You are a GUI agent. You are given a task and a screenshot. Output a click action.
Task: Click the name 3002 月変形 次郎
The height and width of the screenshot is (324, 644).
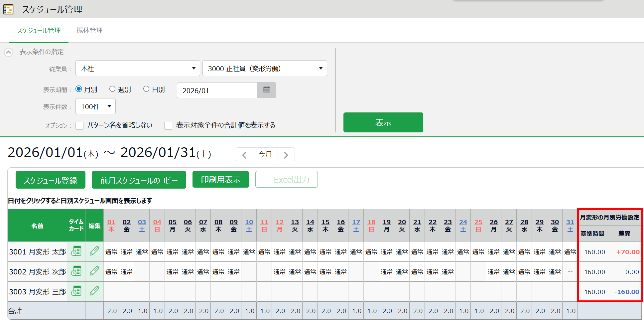click(38, 272)
